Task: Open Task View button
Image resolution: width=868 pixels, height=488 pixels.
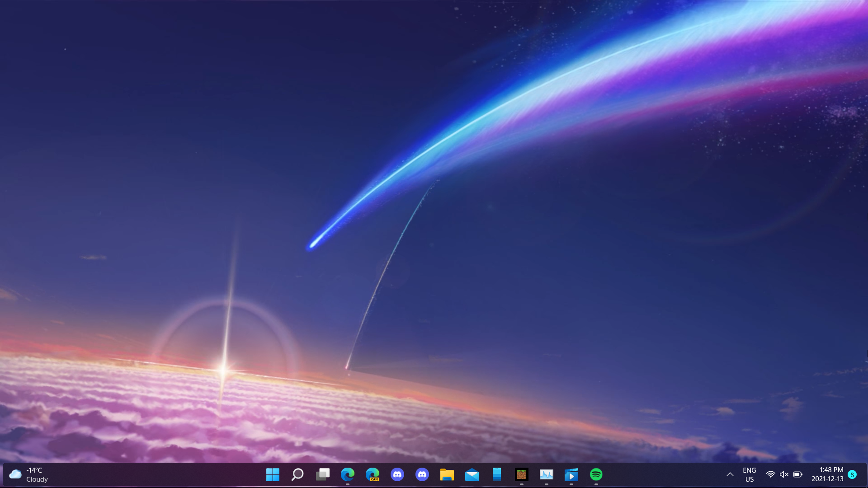Action: (x=322, y=474)
